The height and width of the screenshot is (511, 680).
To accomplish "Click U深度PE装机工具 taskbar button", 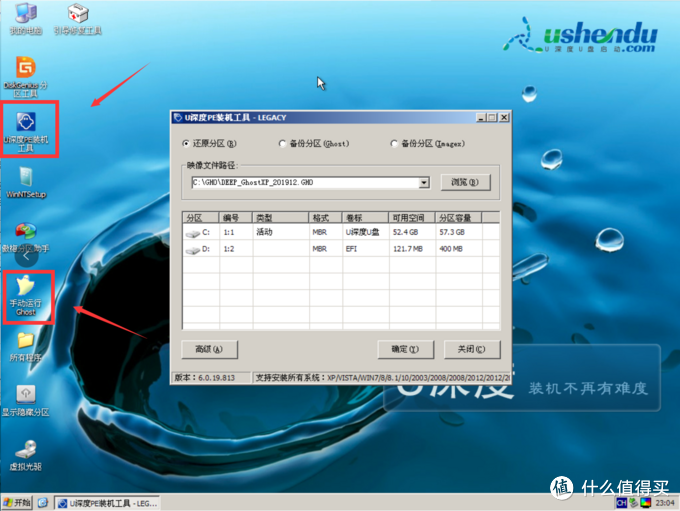I will 107,503.
